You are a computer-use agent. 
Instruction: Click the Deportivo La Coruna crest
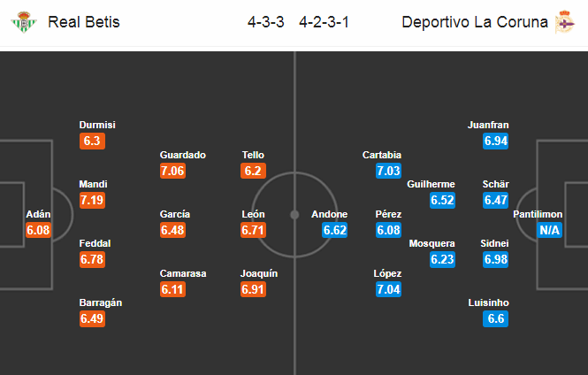tap(565, 22)
